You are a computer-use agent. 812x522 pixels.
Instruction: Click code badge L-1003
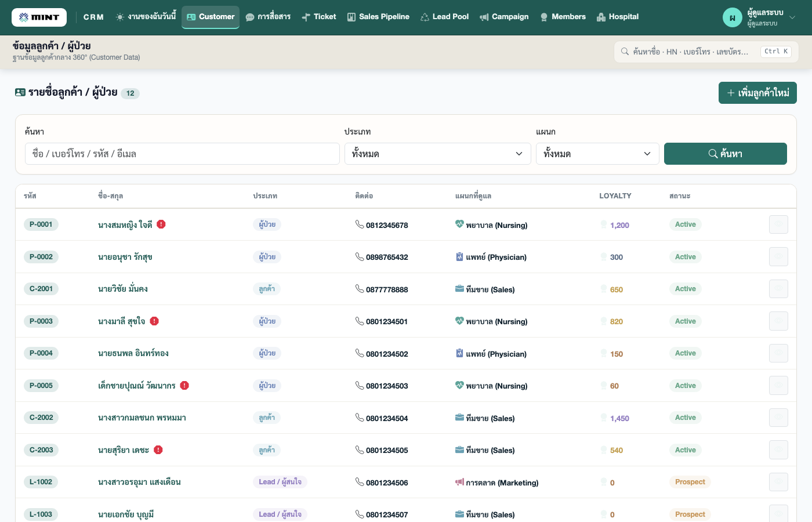41,514
